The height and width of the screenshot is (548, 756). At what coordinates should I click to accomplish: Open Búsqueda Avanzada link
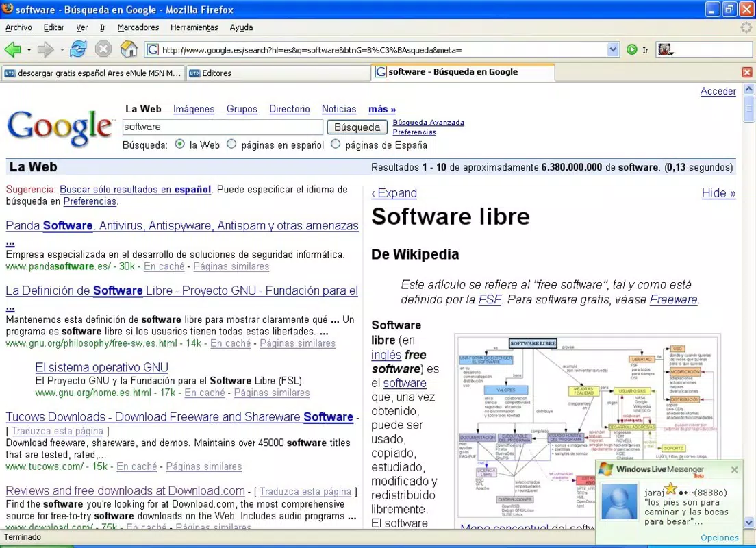tap(428, 123)
